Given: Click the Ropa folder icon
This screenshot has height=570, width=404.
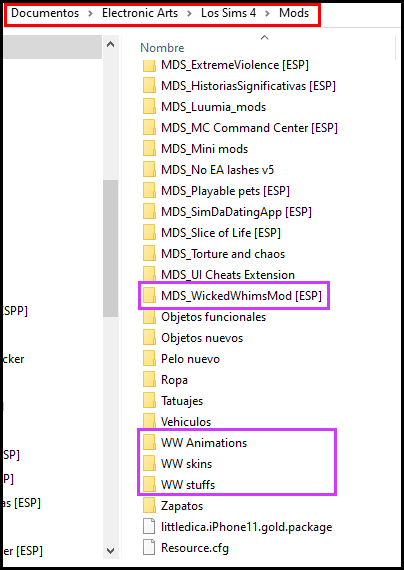Looking at the screenshot, I should click(149, 380).
